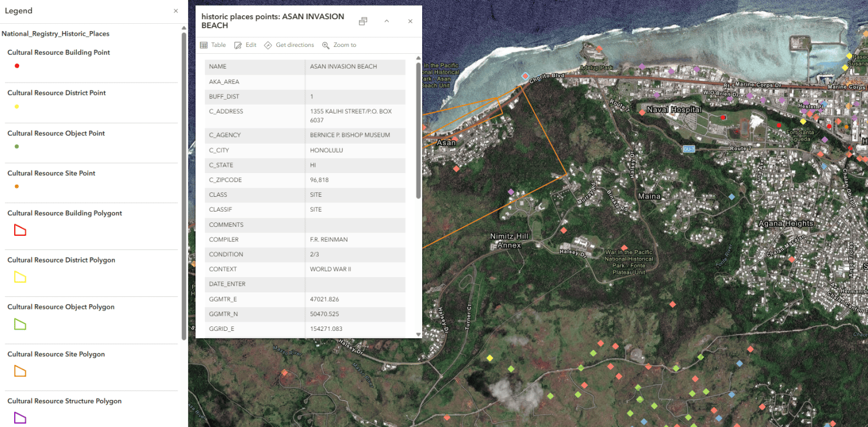This screenshot has width=868, height=427.
Task: Click the Edit pencil icon
Action: pyautogui.click(x=238, y=45)
